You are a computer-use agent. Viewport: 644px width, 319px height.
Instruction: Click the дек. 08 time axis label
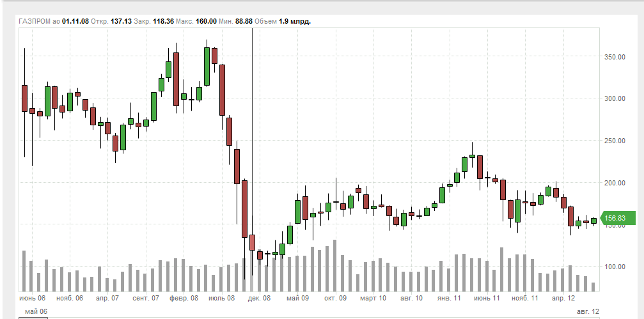tap(260, 298)
